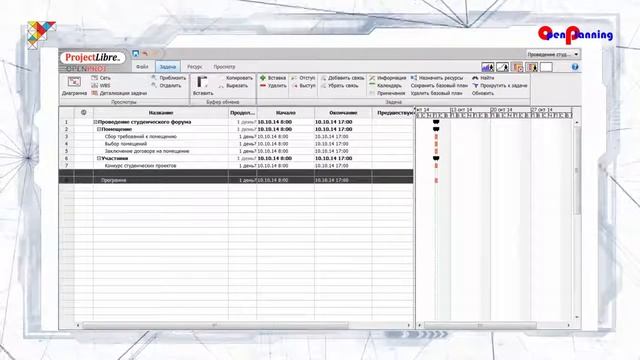The width and height of the screenshot is (640, 360).
Task: Switch to the Ресурс tab
Action: pyautogui.click(x=194, y=67)
